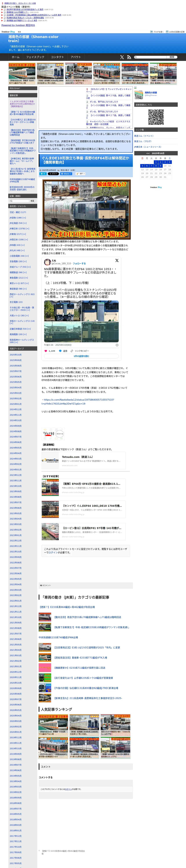Image resolution: width=186 pixels, height=868 pixels.
Task: Click the X logo in the embedded tweet
Action: click(x=117, y=260)
